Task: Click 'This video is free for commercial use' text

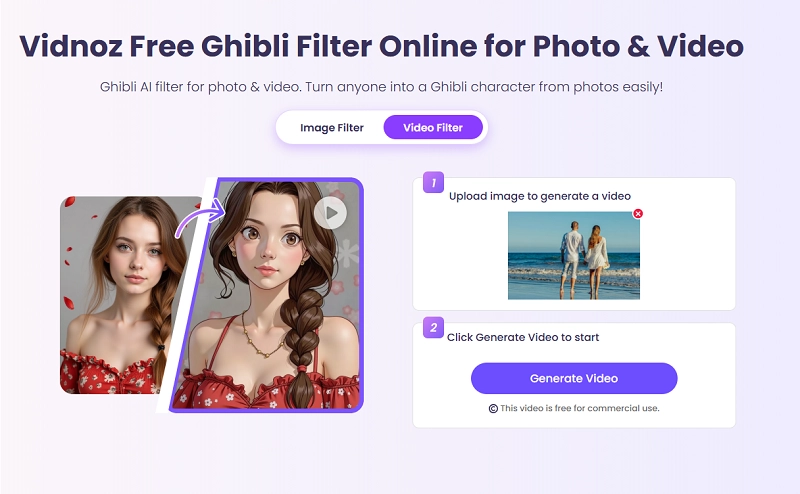Action: coord(580,408)
